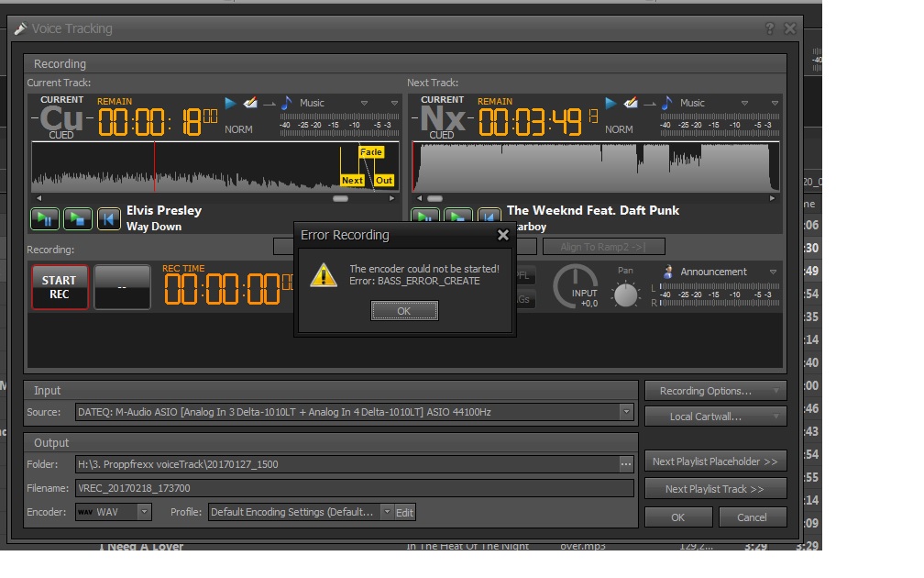924x578 pixels.
Task: Click the Current Track play-and-stop button
Action: (x=78, y=219)
